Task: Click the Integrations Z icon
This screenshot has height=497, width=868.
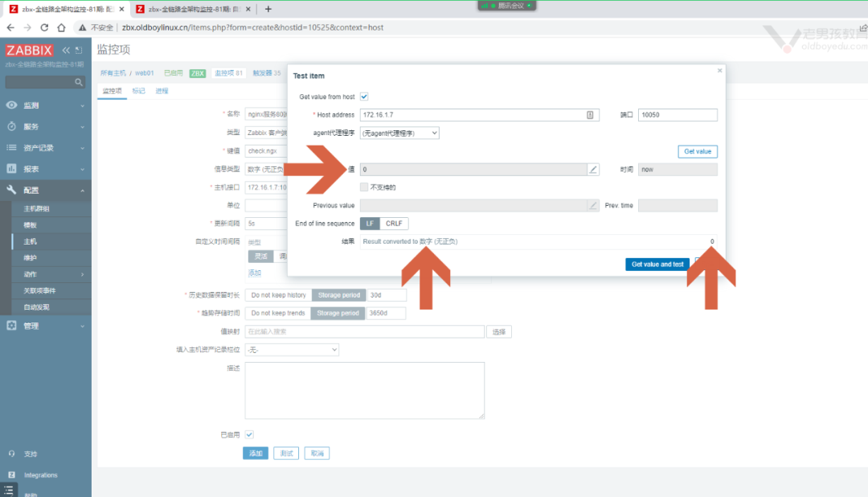Action: 11,474
